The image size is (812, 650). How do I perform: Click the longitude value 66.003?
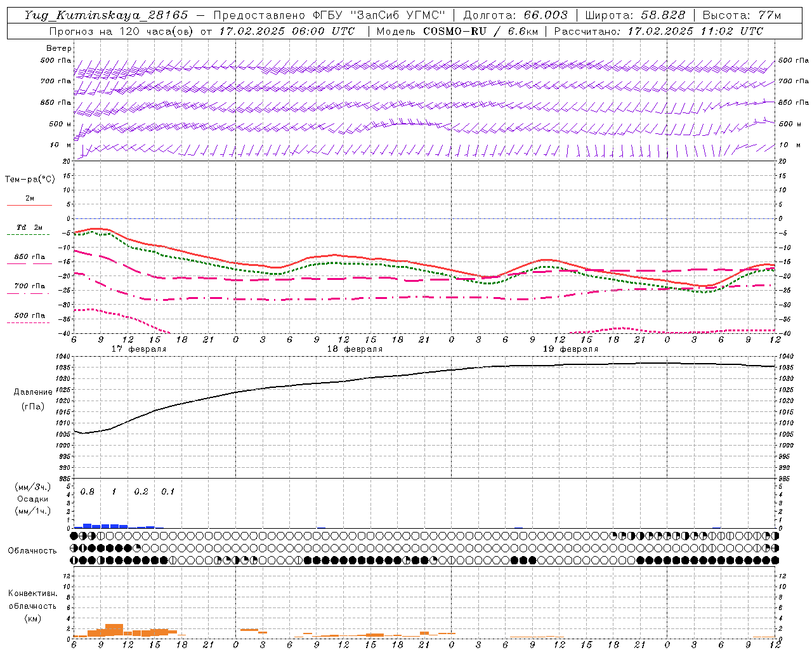pyautogui.click(x=546, y=15)
